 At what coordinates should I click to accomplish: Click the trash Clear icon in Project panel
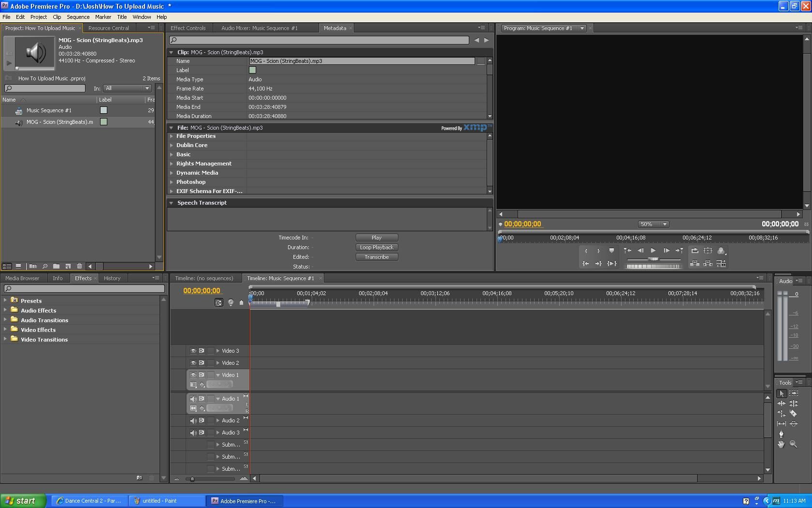(79, 266)
